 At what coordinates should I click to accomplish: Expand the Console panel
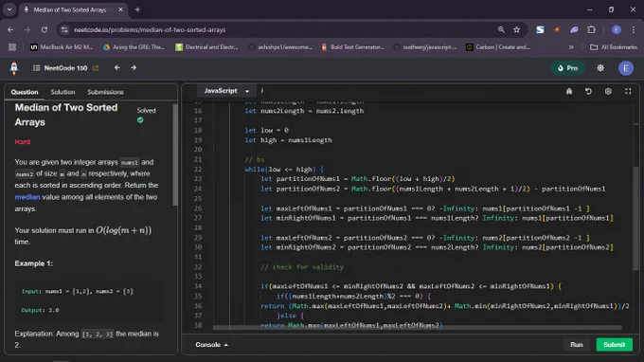211,345
